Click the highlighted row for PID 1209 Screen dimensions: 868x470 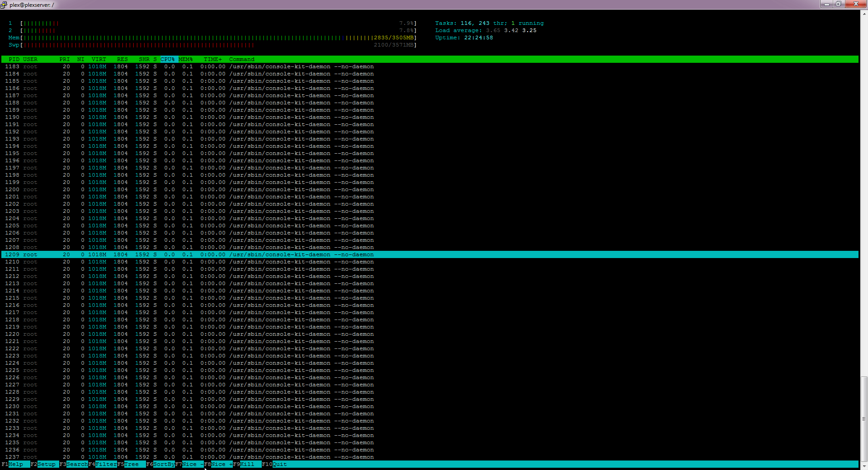coord(430,255)
